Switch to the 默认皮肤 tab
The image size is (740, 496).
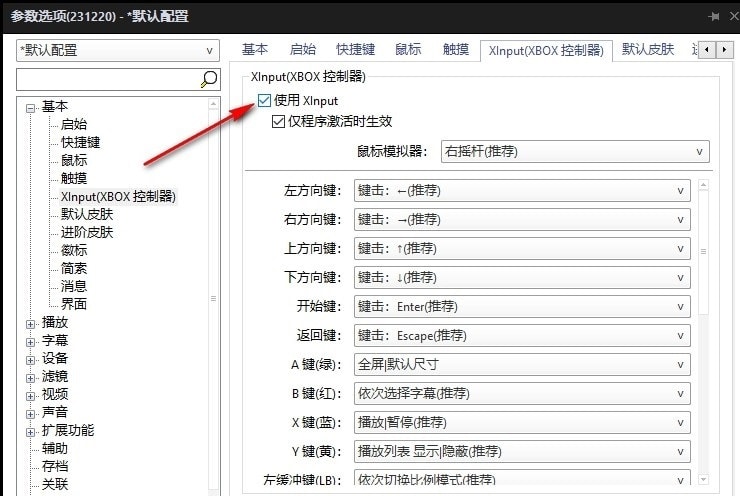point(648,50)
